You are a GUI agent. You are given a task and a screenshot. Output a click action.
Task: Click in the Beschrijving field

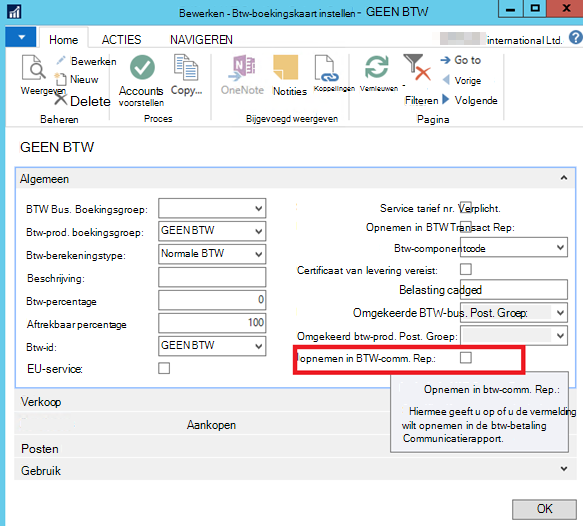[x=212, y=277]
